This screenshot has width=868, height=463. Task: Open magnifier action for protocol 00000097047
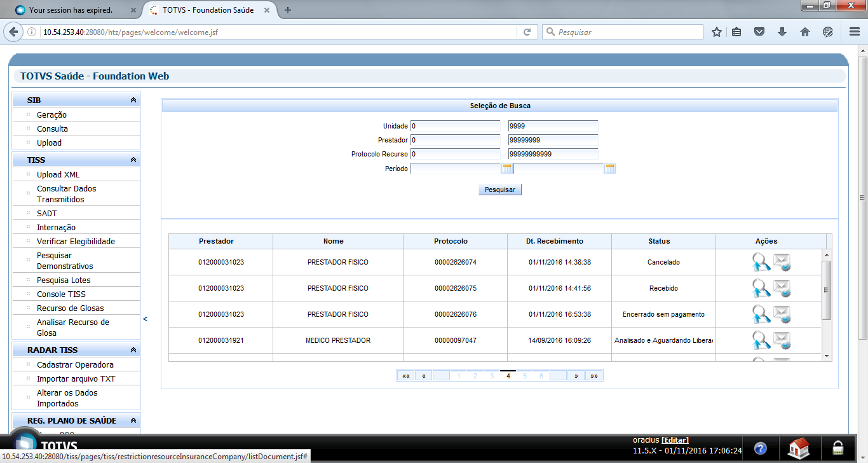coord(761,340)
